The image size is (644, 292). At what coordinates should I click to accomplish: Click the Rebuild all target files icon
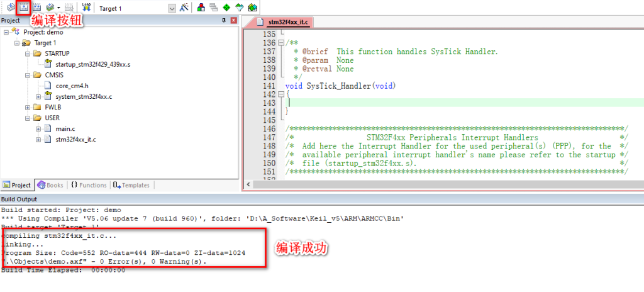point(37,7)
